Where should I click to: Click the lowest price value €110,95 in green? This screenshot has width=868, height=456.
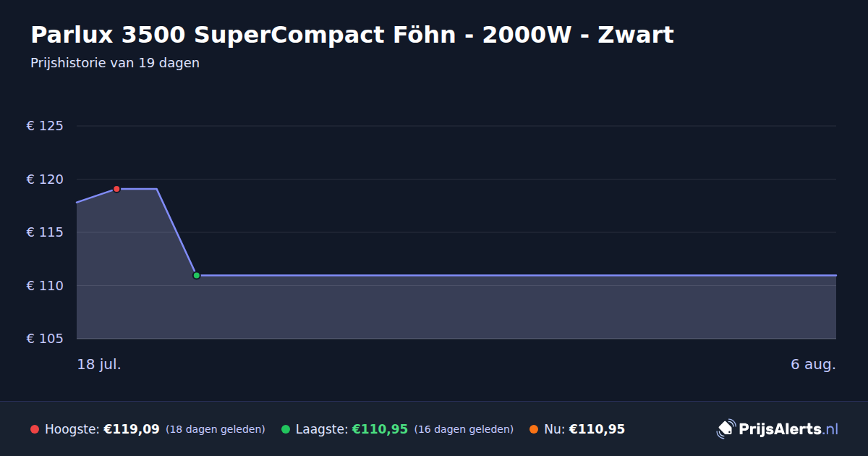tap(380, 429)
